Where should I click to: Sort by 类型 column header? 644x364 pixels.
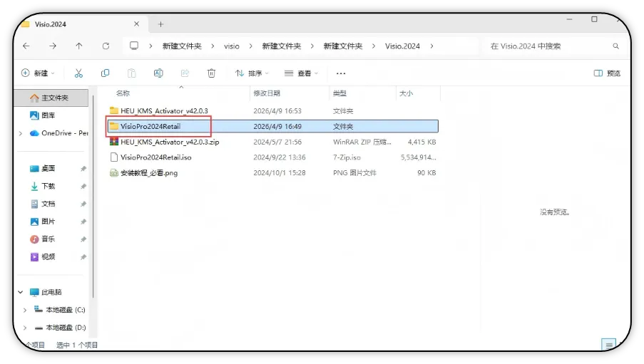pyautogui.click(x=339, y=93)
